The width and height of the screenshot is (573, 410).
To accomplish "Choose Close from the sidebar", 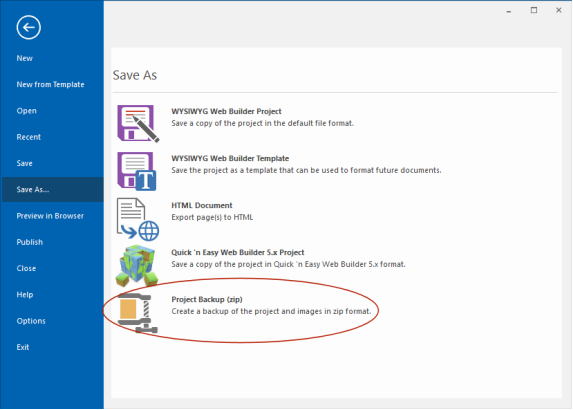I will click(26, 269).
